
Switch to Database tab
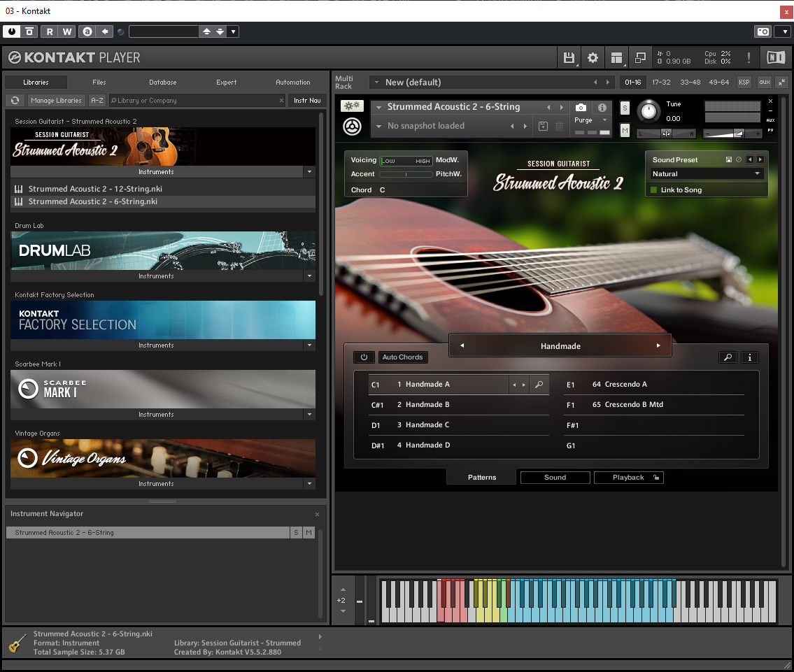click(162, 82)
